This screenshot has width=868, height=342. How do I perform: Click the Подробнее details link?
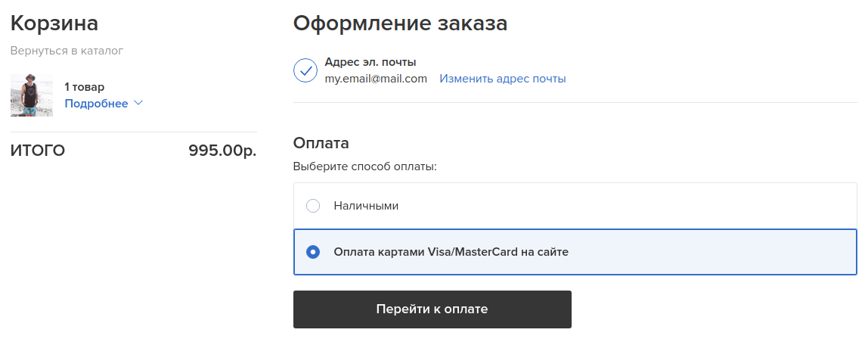pyautogui.click(x=96, y=104)
